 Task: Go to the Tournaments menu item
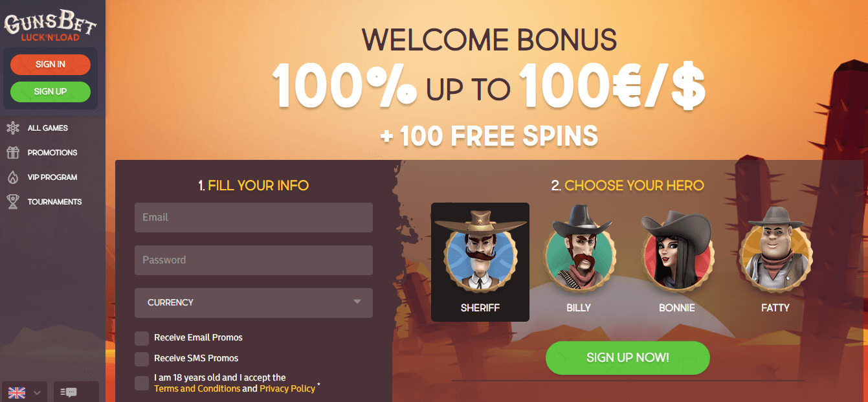(54, 202)
